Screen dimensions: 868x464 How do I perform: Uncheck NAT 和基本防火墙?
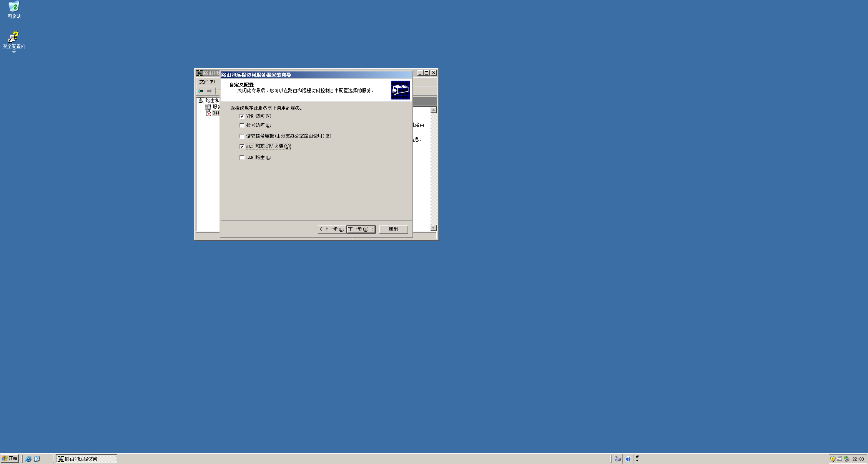click(241, 146)
